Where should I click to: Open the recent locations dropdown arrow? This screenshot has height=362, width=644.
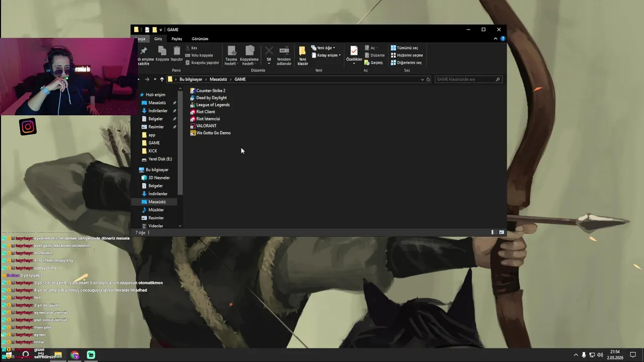[x=155, y=79]
